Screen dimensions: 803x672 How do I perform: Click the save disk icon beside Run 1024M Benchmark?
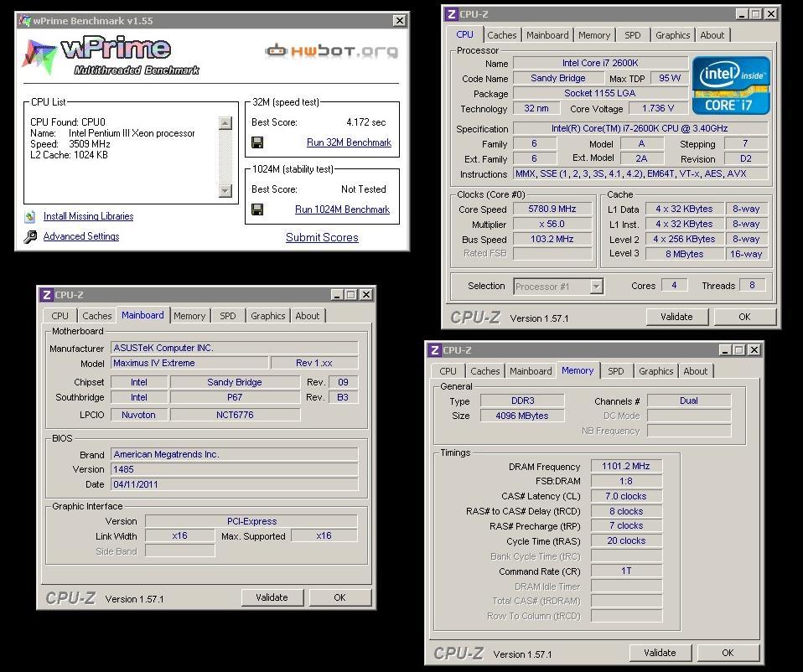coord(257,209)
